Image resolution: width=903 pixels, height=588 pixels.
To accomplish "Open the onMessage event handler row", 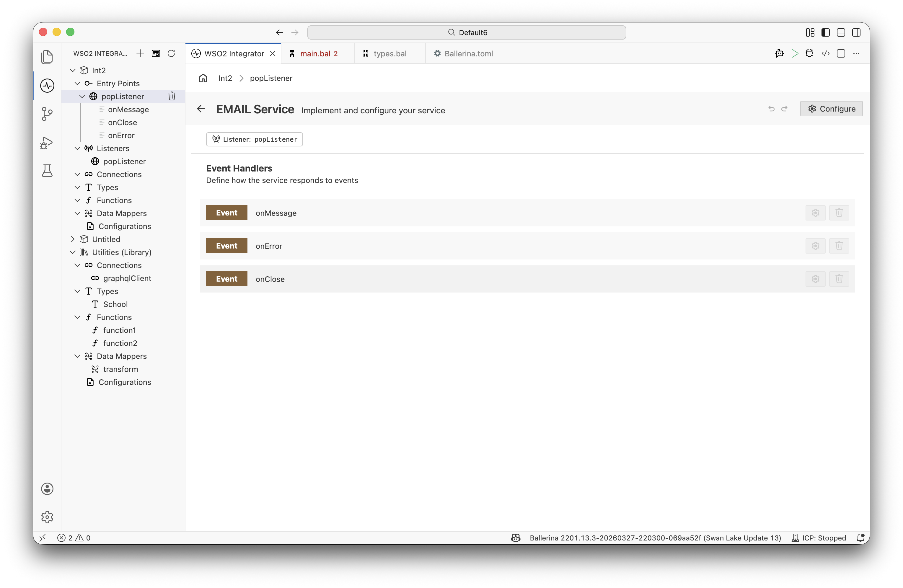I will point(527,213).
